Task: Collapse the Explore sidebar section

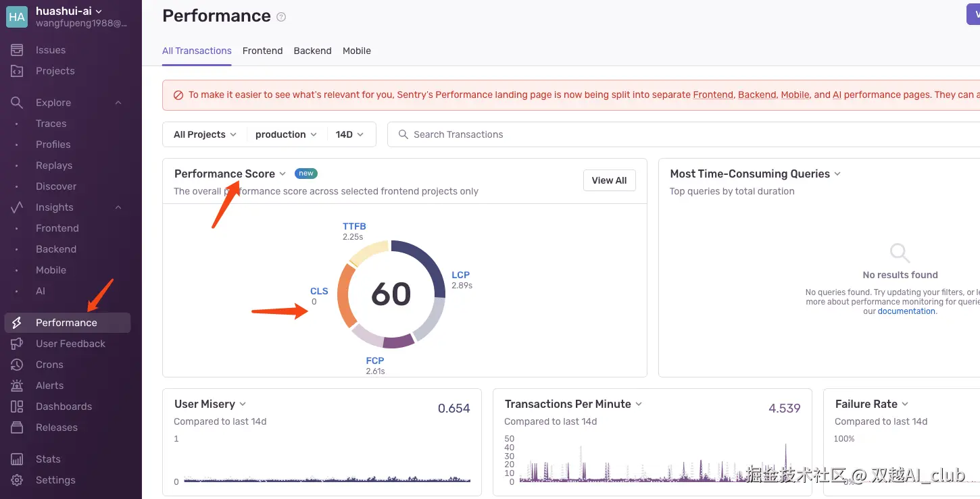Action: [118, 103]
